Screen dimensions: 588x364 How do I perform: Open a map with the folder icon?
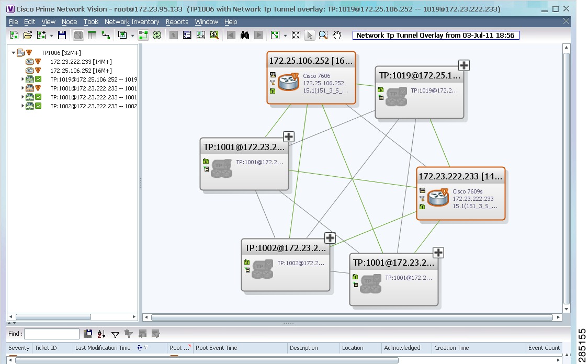pyautogui.click(x=27, y=35)
